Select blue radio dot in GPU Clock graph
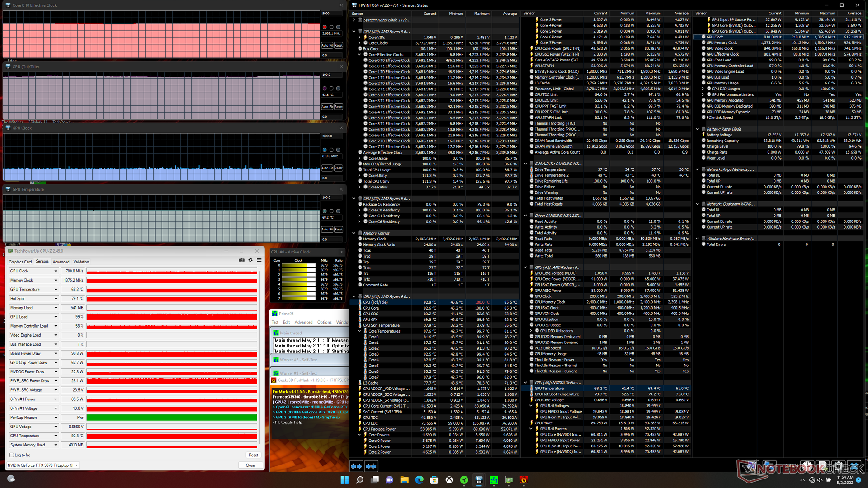The width and height of the screenshot is (868, 488). [x=325, y=150]
